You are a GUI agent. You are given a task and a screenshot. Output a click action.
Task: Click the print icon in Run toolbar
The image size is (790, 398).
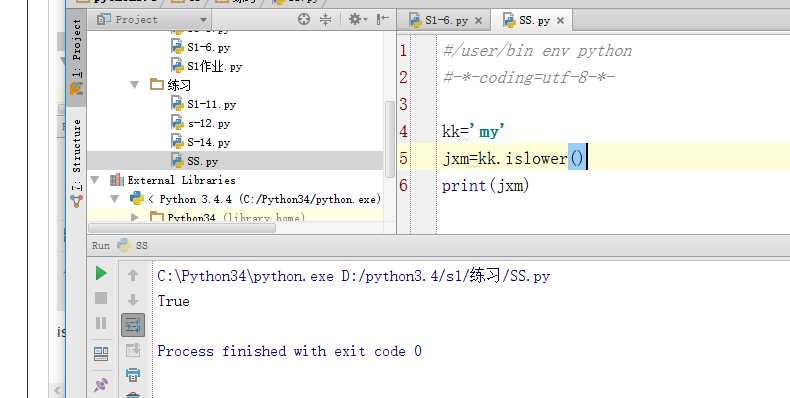(133, 374)
